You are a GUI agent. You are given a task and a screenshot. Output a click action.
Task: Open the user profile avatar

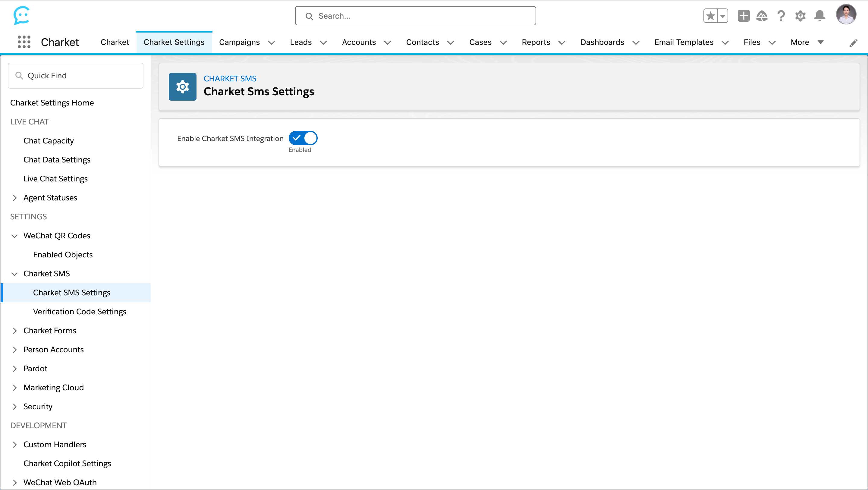(x=846, y=14)
